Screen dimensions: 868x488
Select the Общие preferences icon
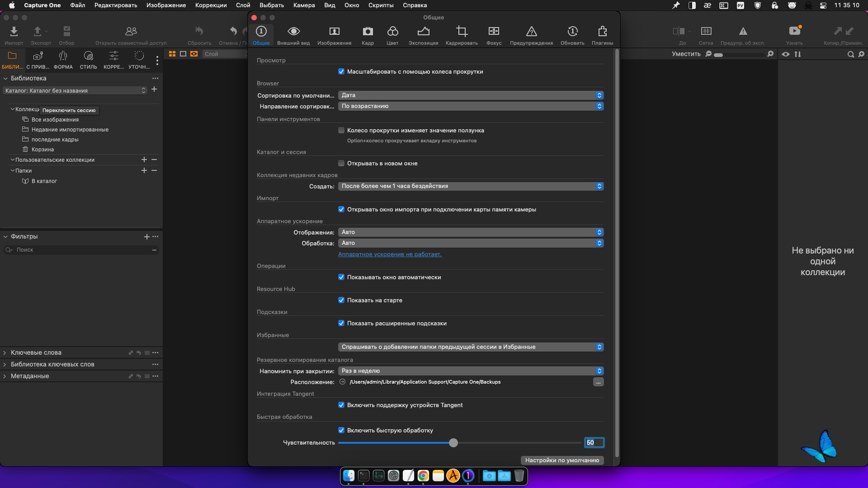(x=261, y=35)
